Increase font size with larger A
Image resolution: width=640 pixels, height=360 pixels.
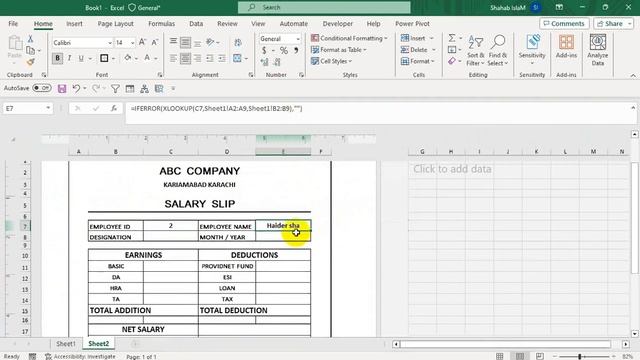[142, 42]
